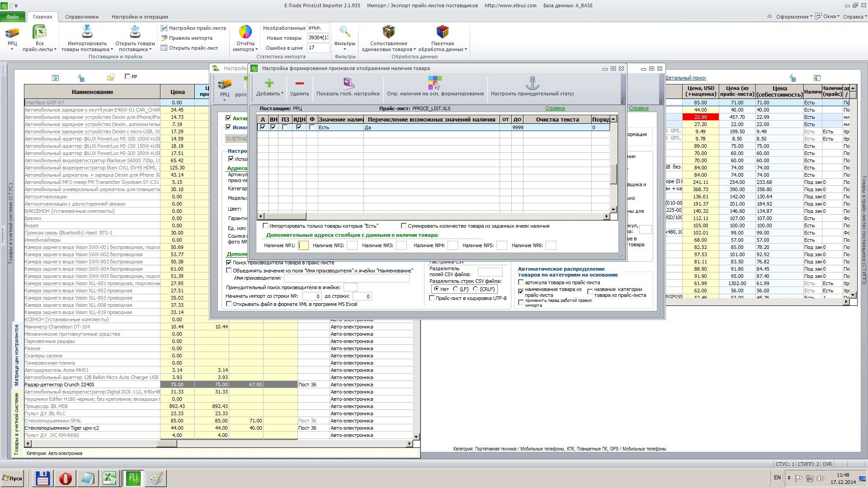This screenshot has height=488, width=868.
Task: Click the 'Фильтры' magnifier icon
Action: (345, 32)
